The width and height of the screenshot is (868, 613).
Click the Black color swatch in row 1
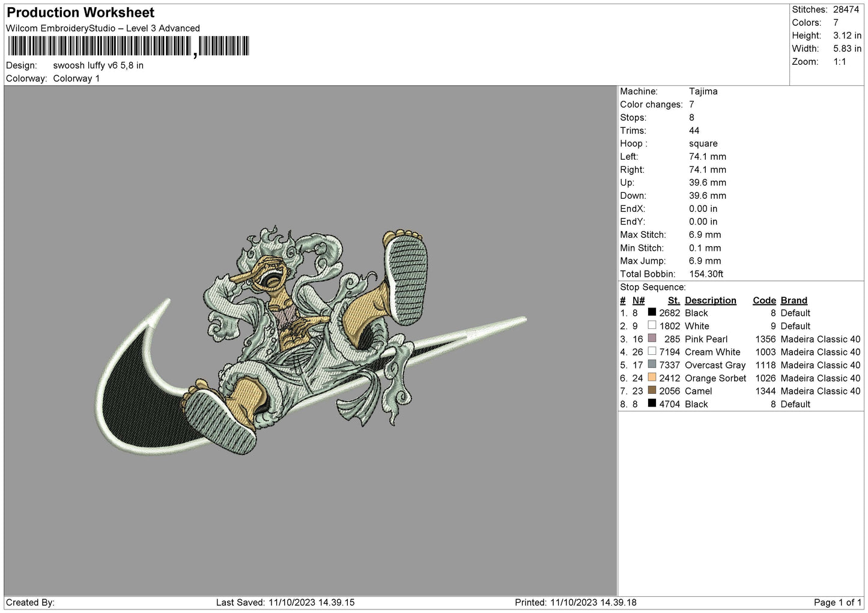[x=652, y=312]
